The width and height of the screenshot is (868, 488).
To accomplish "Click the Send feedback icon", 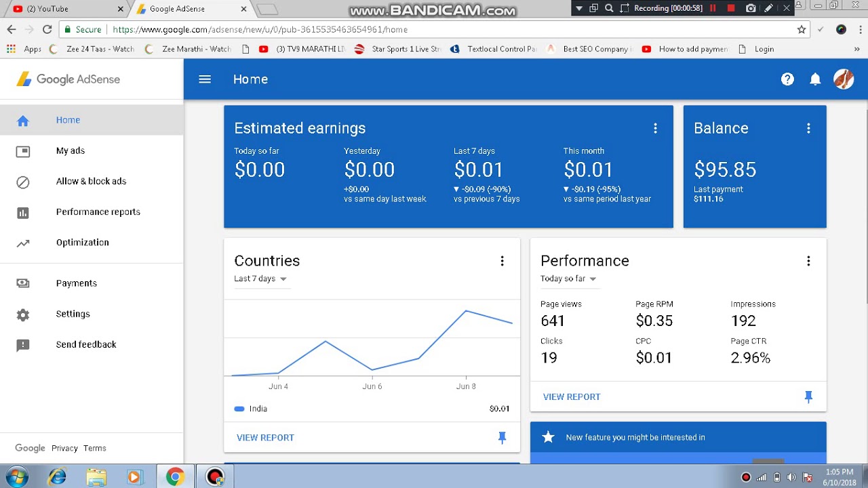I will coord(23,345).
